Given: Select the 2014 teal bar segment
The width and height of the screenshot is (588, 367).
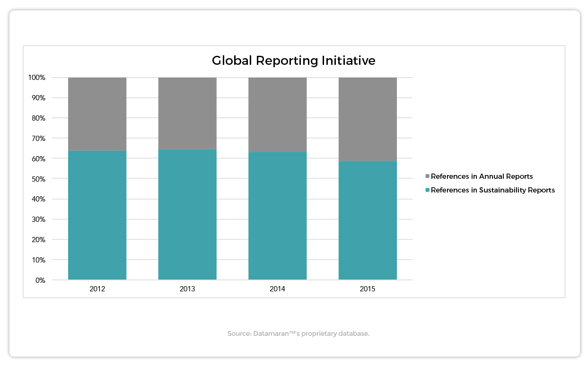Looking at the screenshot, I should coord(278,216).
